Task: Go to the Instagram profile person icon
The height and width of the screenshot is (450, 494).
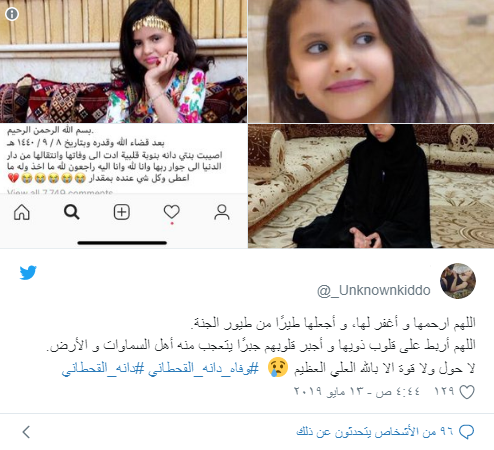Action: click(x=222, y=212)
